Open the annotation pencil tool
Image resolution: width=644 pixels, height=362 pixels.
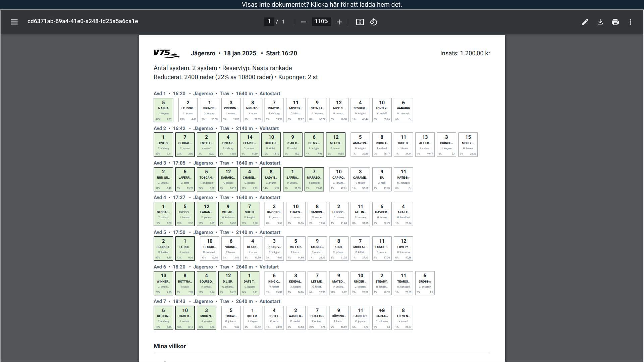585,22
